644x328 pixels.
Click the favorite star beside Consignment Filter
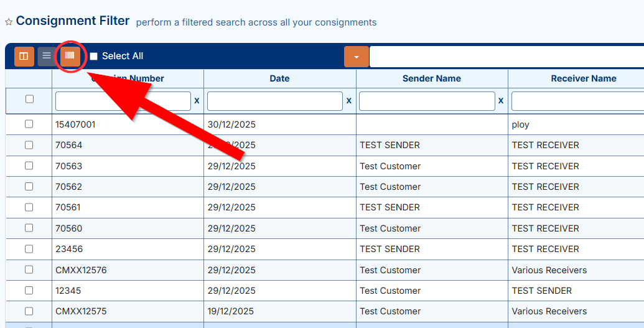[9, 22]
